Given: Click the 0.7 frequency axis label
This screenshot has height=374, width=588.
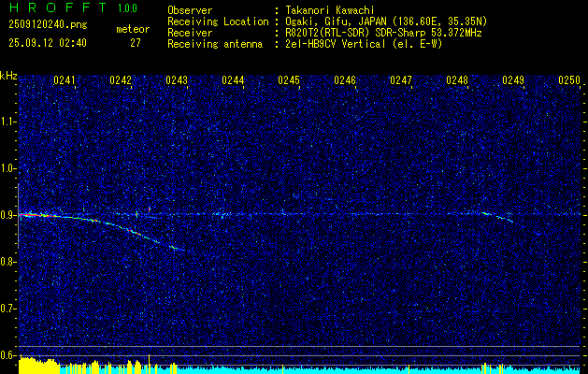Looking at the screenshot, I should tap(8, 309).
